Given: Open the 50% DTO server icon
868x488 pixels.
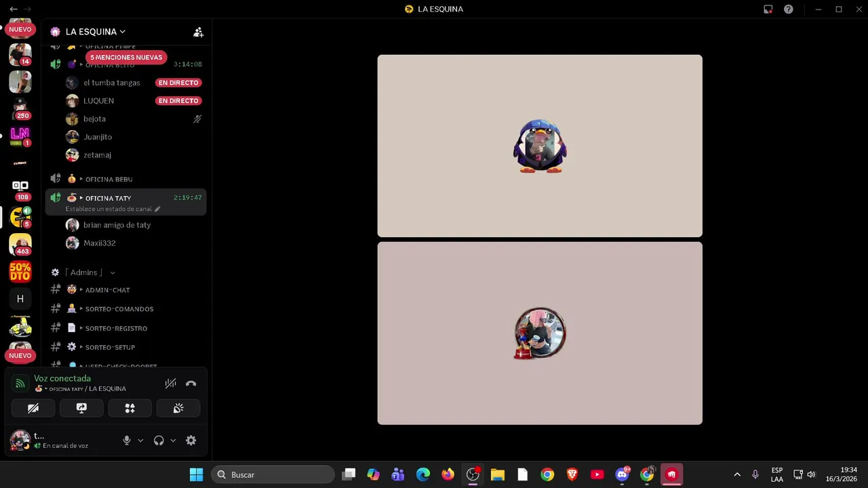Looking at the screenshot, I should [x=20, y=271].
